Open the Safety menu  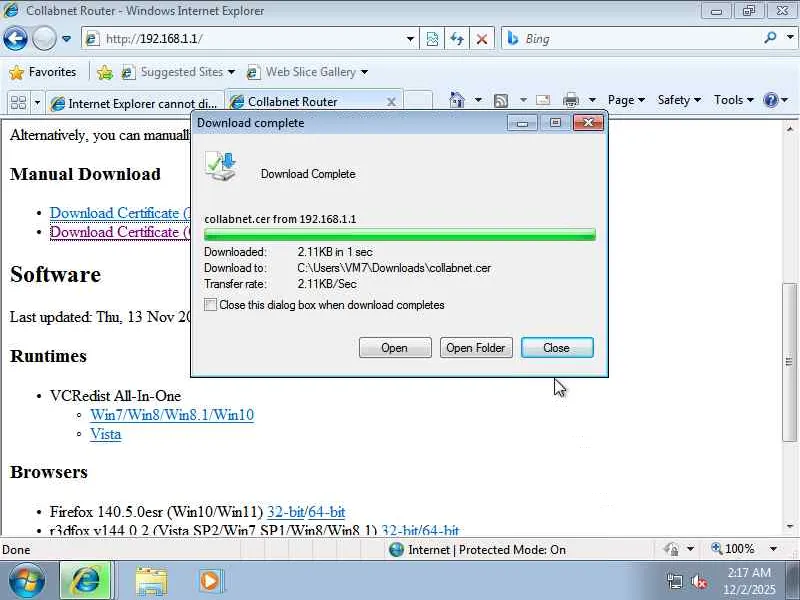pyautogui.click(x=679, y=100)
